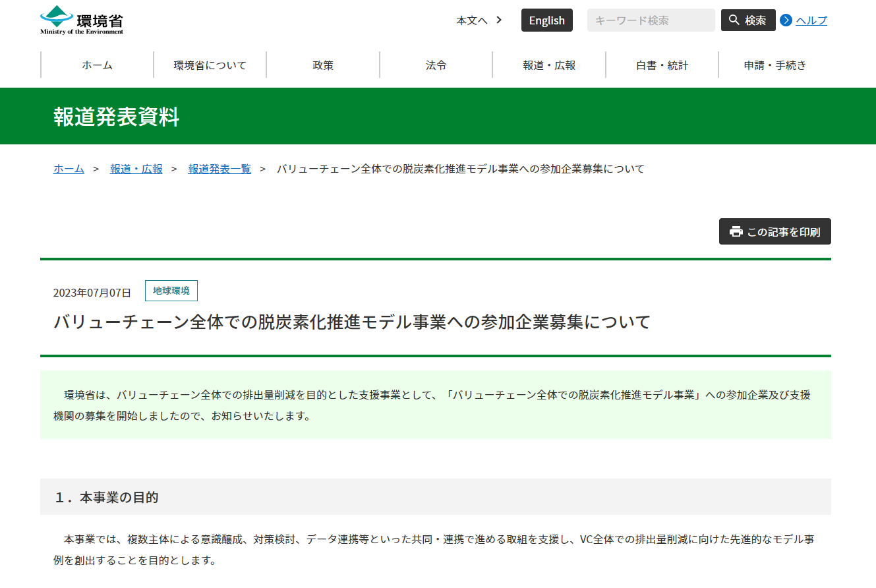
Task: Click the printer icon to print article
Action: tap(736, 231)
